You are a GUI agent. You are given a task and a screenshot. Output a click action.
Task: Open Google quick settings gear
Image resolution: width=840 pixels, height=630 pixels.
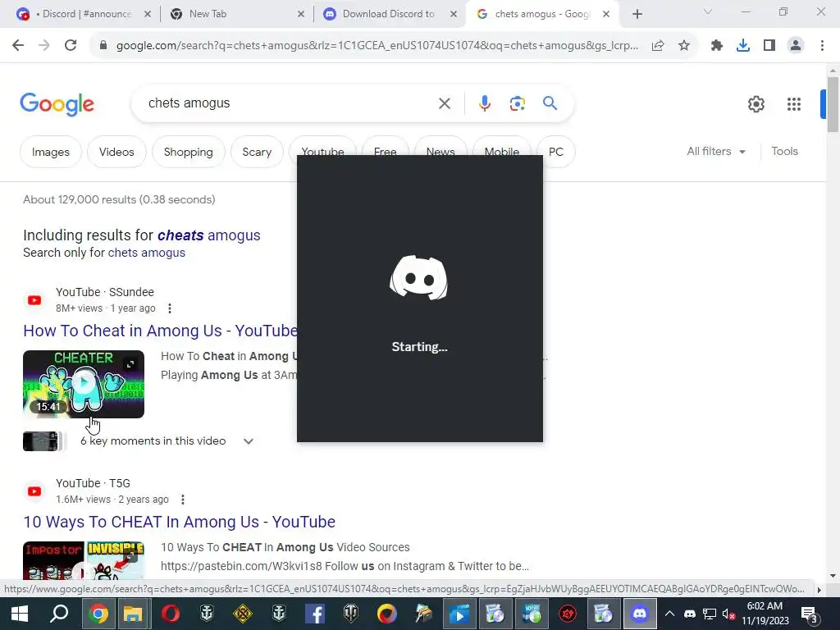pos(756,104)
